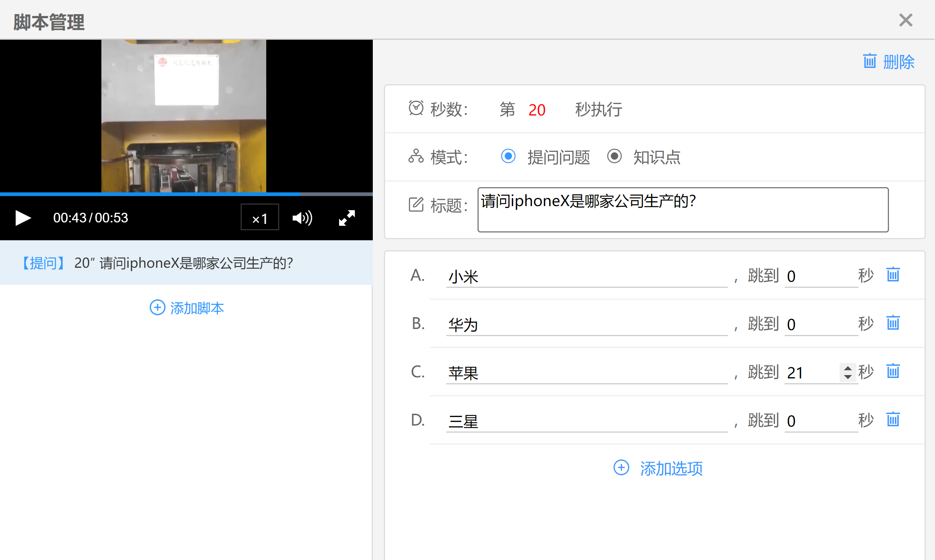Delete option C 苹果
This screenshot has height=560, width=935.
(893, 371)
